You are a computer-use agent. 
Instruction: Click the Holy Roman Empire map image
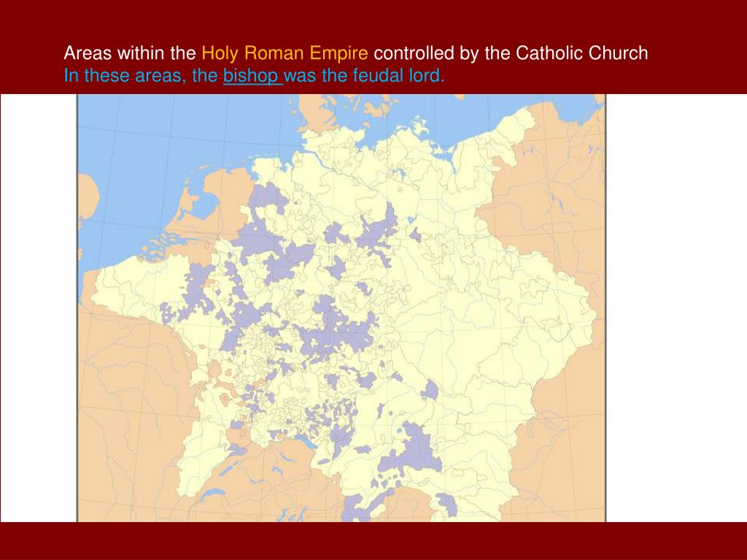coord(341,308)
